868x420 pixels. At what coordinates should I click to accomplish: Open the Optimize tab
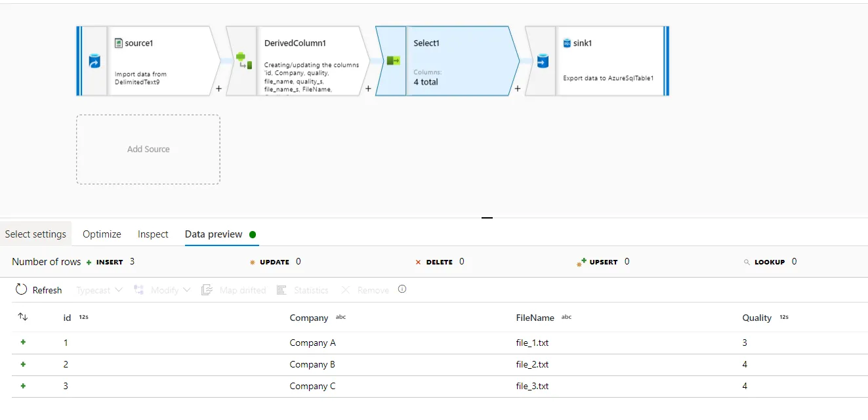[x=102, y=234]
